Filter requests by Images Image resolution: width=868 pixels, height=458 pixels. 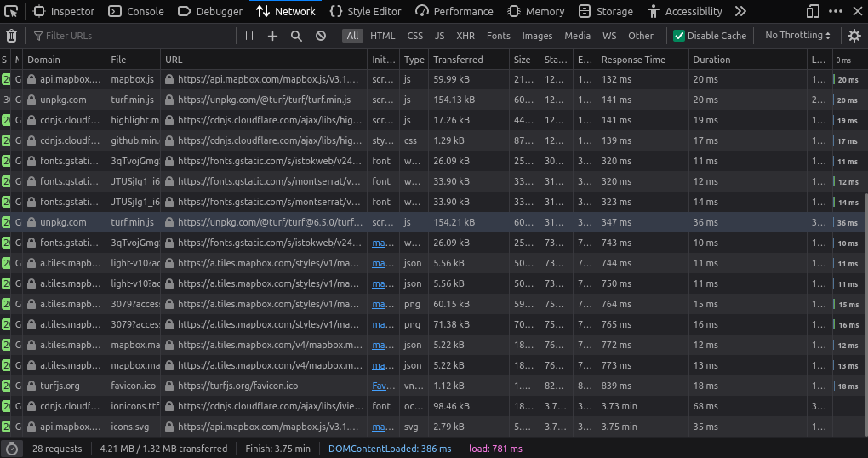click(537, 36)
